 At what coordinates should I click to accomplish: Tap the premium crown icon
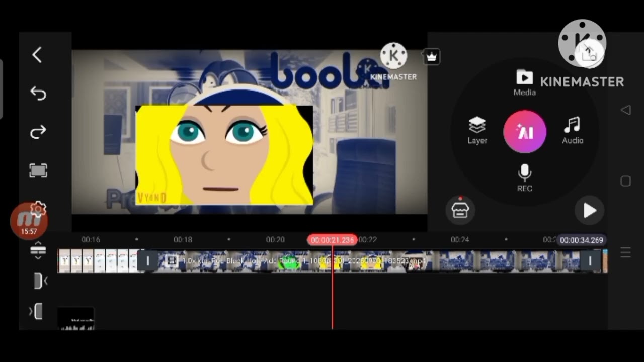[x=431, y=56]
